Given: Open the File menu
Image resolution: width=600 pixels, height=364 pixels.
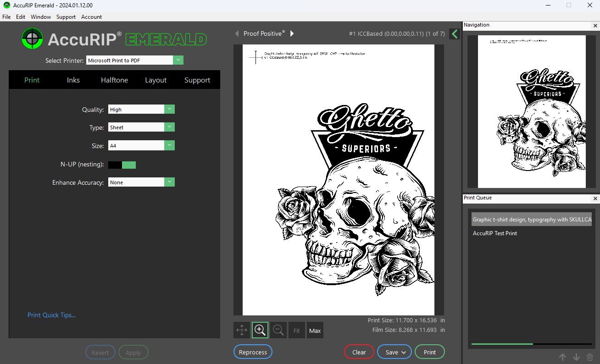Looking at the screenshot, I should (x=6, y=17).
